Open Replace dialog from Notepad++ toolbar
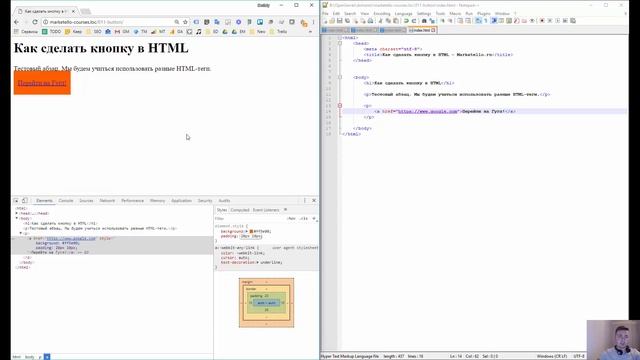640x360 pixels. coord(432,21)
